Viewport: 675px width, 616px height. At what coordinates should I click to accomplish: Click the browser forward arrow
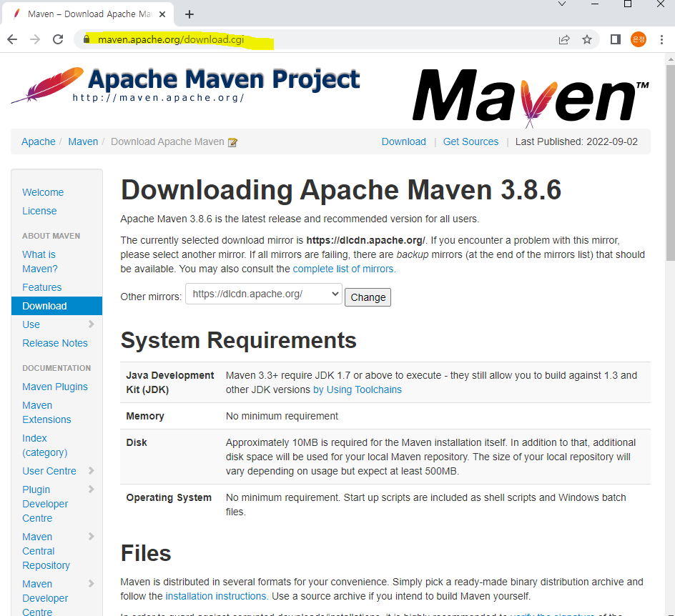click(35, 39)
